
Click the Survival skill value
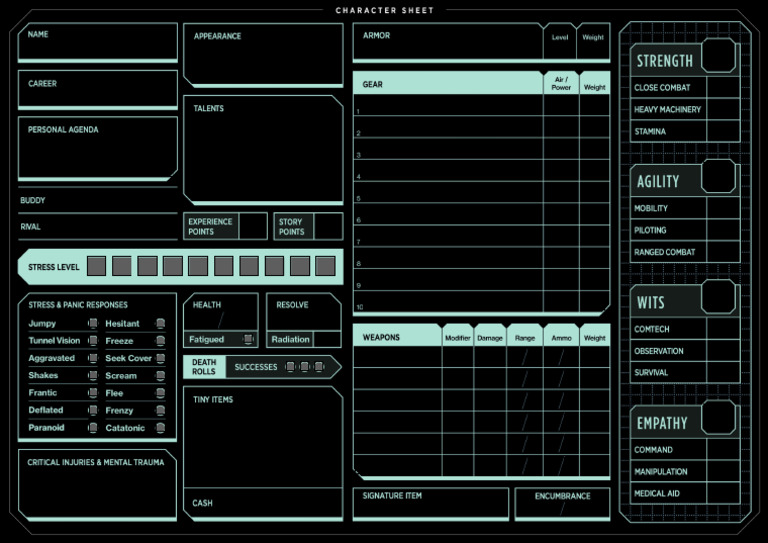click(723, 372)
